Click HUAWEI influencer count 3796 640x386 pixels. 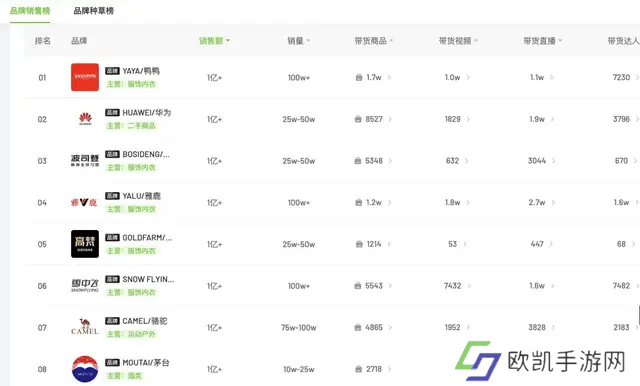pos(621,119)
